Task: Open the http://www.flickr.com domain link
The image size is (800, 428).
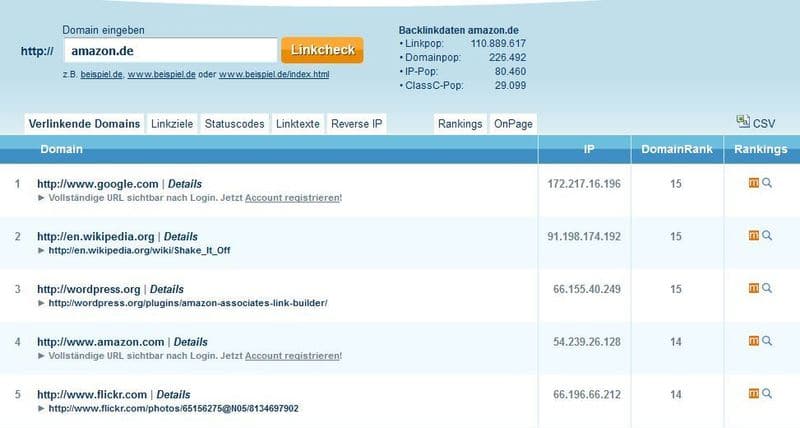Action: point(92,394)
